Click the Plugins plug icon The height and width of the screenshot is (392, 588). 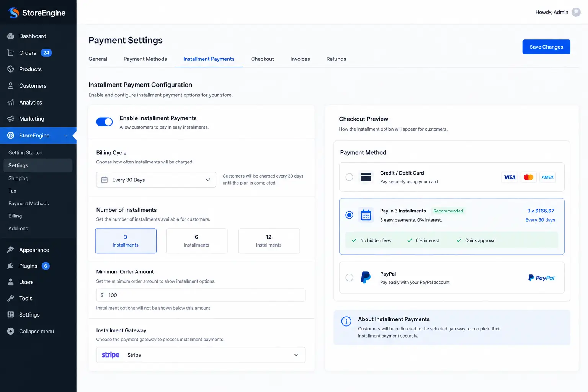(11, 266)
